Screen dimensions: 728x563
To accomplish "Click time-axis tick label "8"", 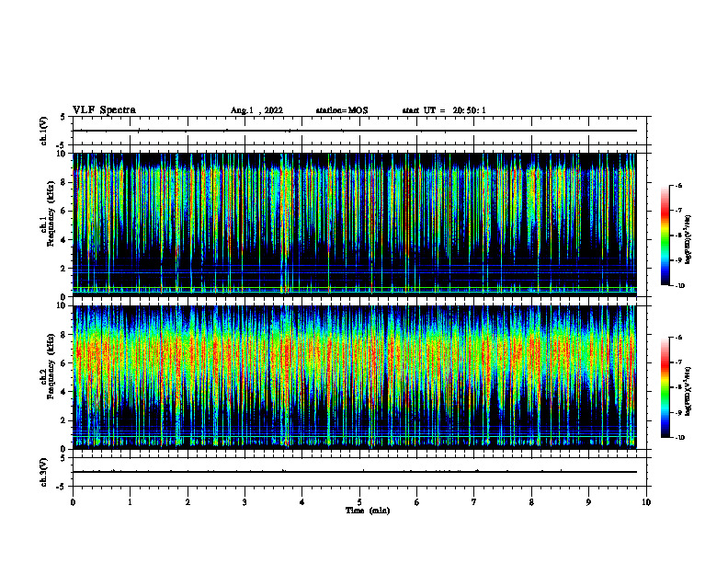I will point(531,502).
